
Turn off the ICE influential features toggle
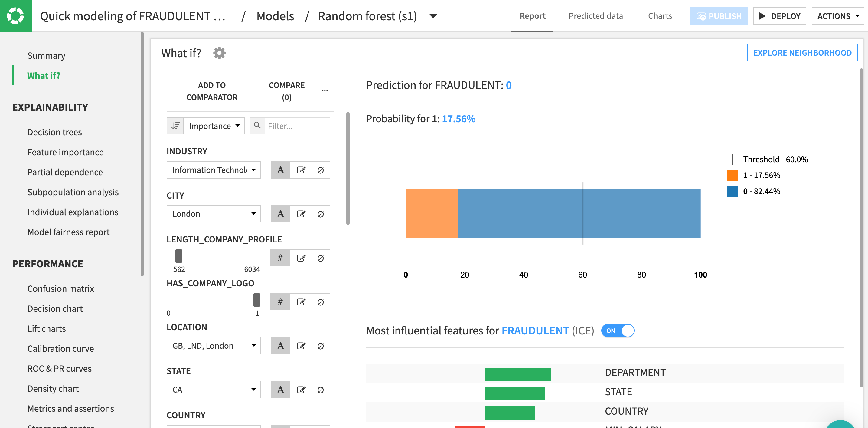617,331
